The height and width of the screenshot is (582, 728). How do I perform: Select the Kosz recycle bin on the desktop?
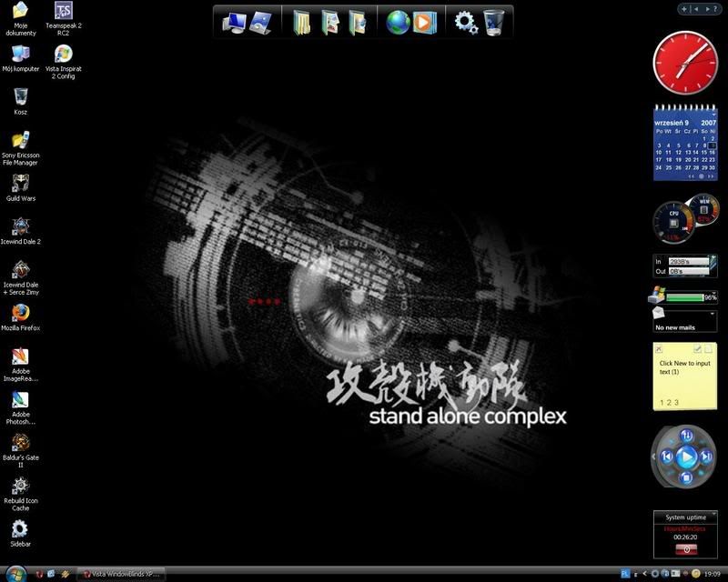click(20, 101)
